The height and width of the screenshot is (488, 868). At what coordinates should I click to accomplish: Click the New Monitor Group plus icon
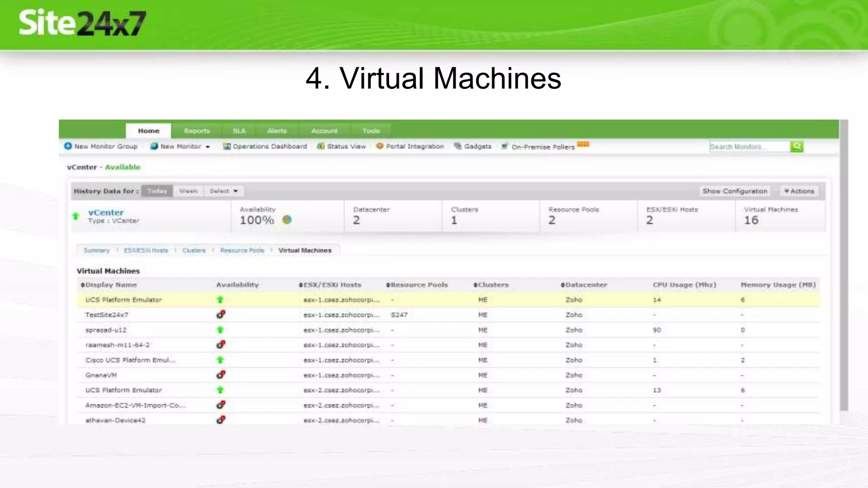[x=68, y=146]
